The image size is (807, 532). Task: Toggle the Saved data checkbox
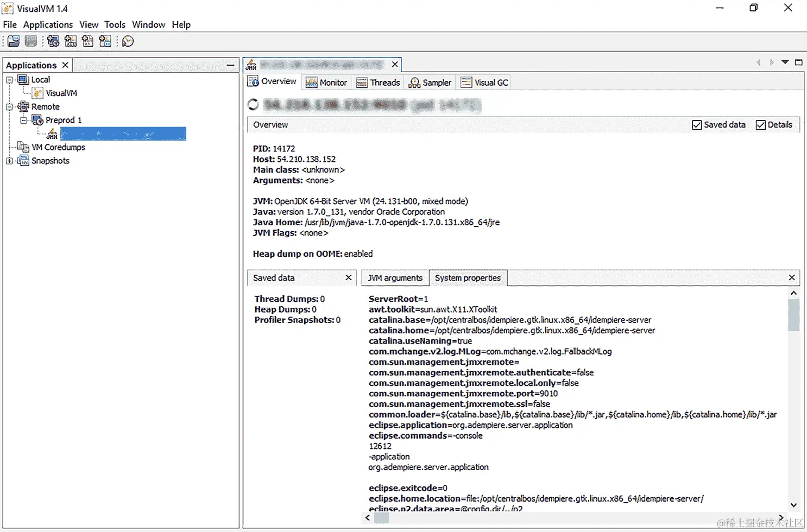[697, 125]
